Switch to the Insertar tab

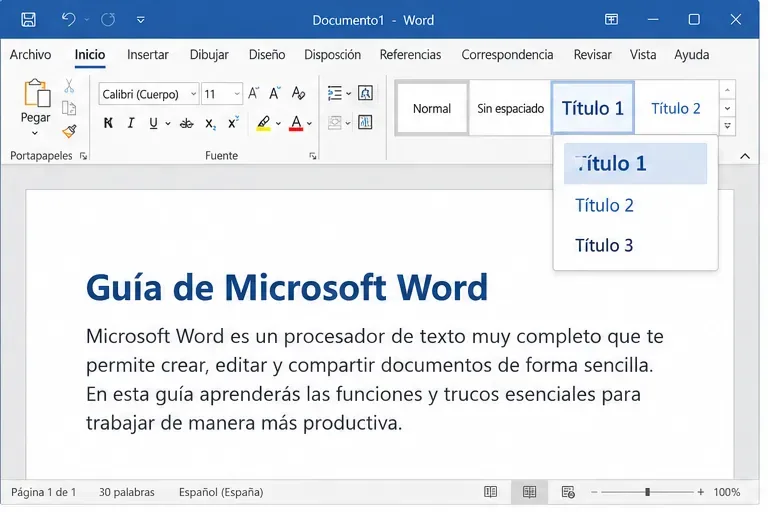pyautogui.click(x=147, y=54)
